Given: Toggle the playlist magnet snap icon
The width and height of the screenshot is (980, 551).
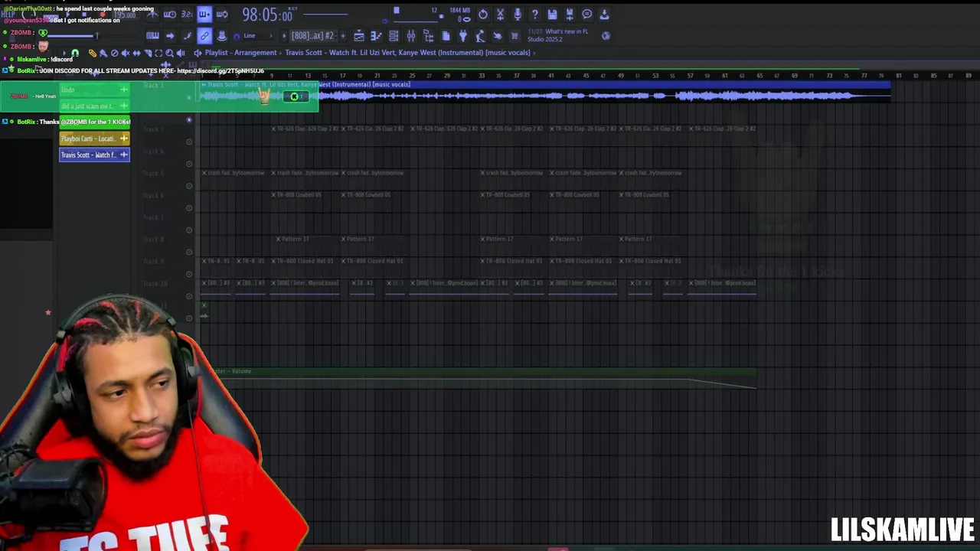Looking at the screenshot, I should 75,53.
